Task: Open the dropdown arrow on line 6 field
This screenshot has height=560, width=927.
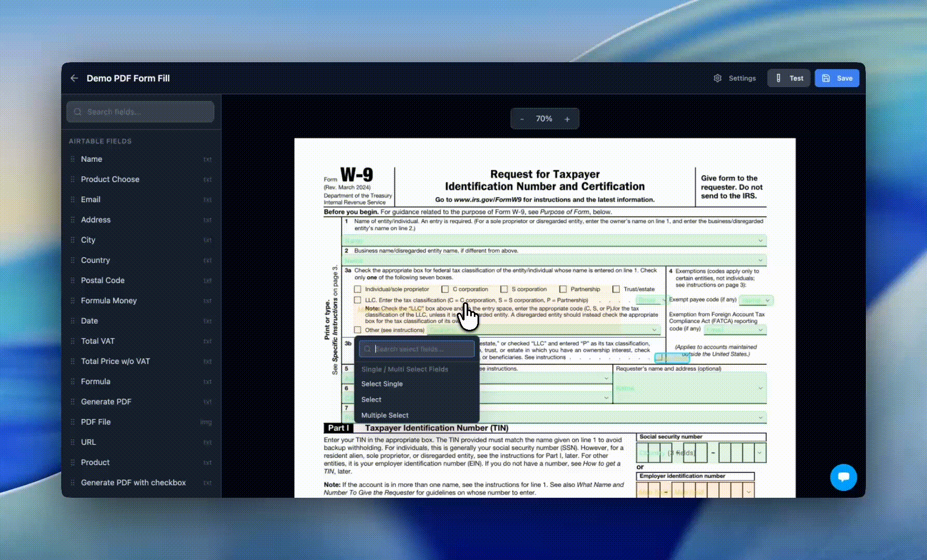Action: tap(606, 398)
